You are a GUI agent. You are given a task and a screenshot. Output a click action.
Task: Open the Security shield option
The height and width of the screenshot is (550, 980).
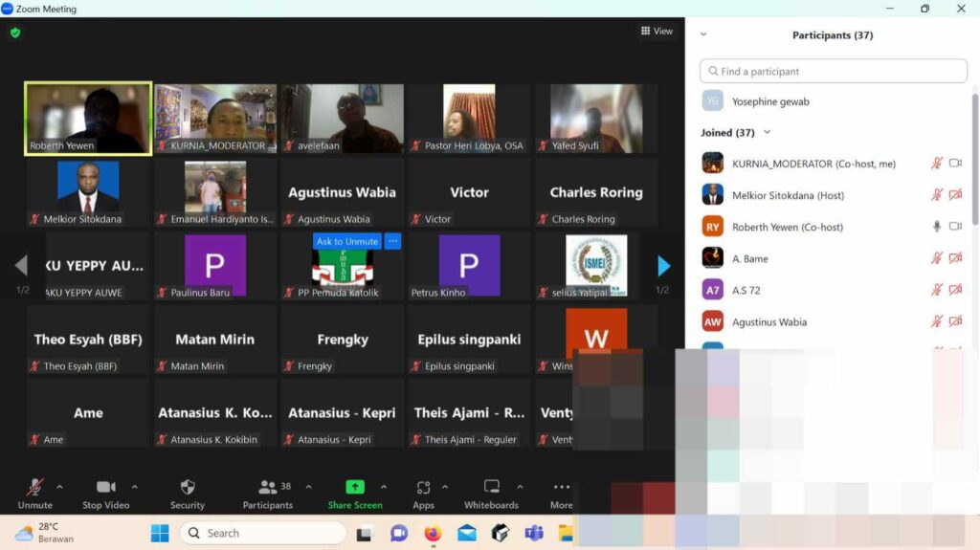click(188, 488)
